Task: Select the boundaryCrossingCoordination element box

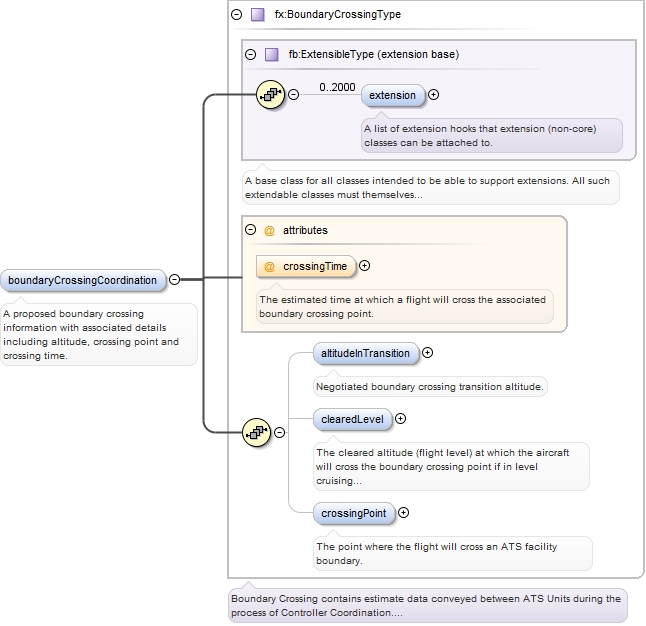Action: 83,281
